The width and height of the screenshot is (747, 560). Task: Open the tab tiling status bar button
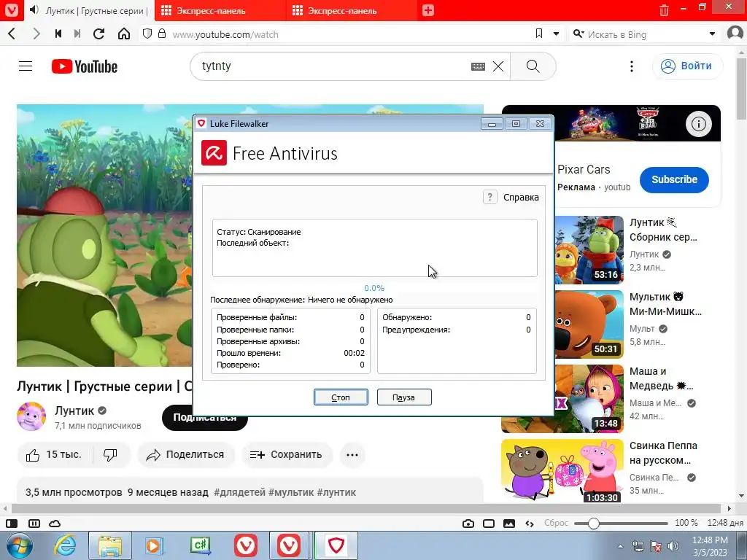pyautogui.click(x=34, y=524)
